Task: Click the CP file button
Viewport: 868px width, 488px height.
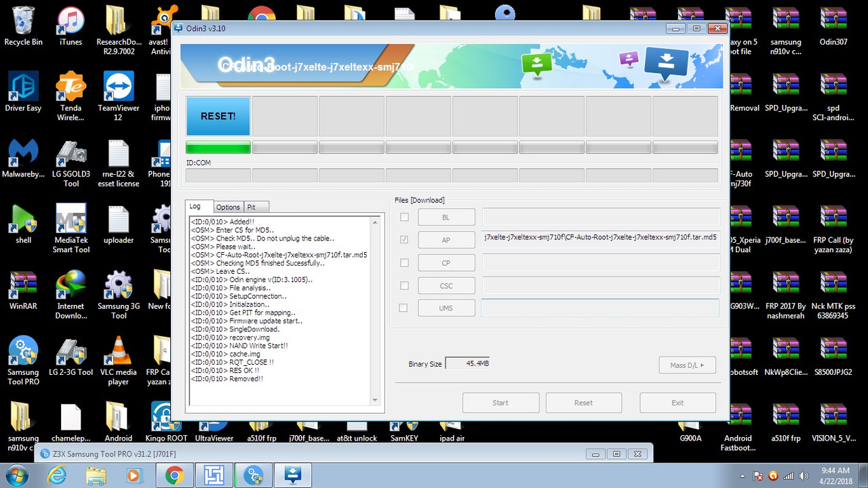Action: point(446,262)
